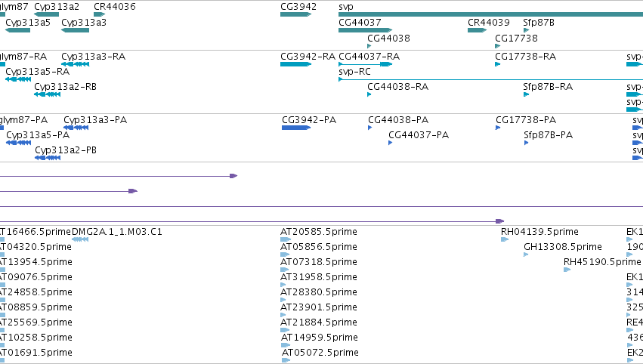Click the CG17738-PA protein label
The image size is (643, 364).
526,119
